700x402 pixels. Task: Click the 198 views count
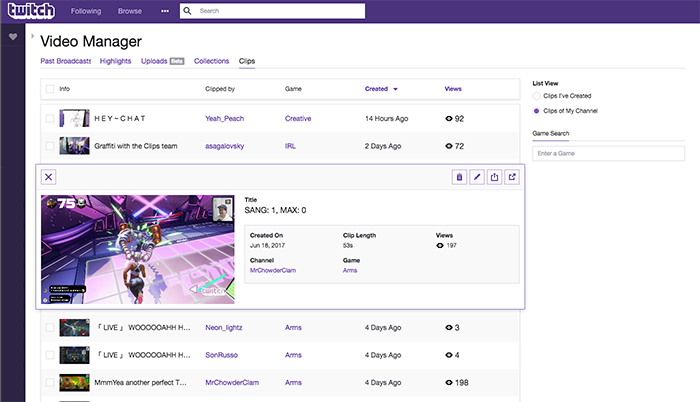click(x=462, y=382)
